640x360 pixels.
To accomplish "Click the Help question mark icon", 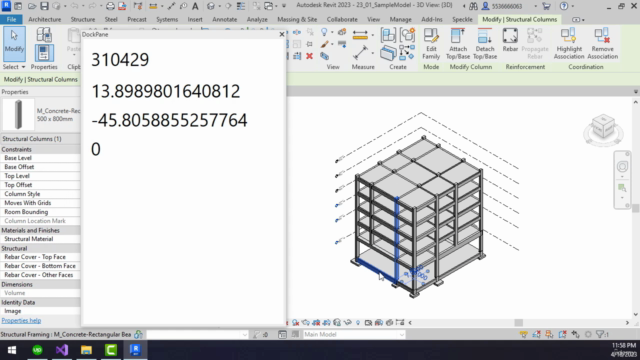I will click(x=564, y=6).
